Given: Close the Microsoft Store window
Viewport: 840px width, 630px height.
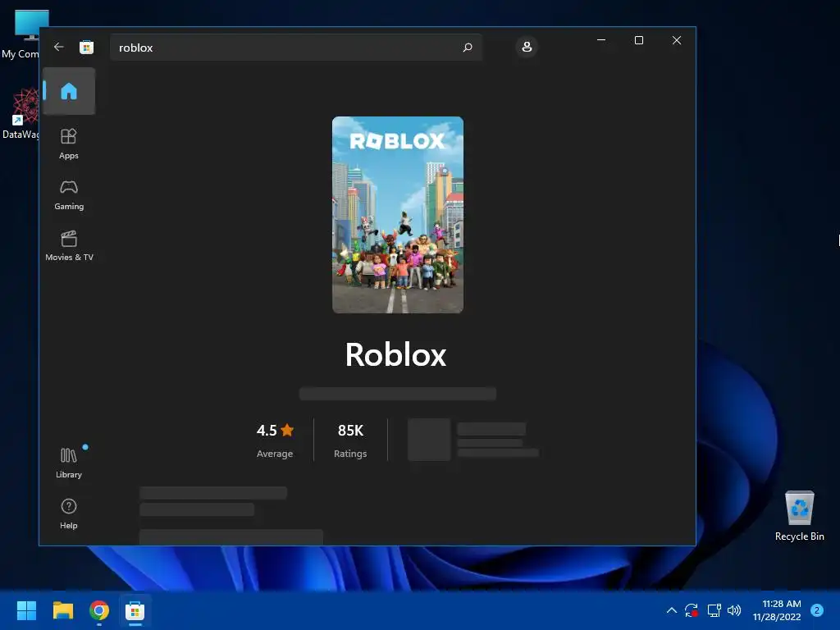Looking at the screenshot, I should [677, 40].
